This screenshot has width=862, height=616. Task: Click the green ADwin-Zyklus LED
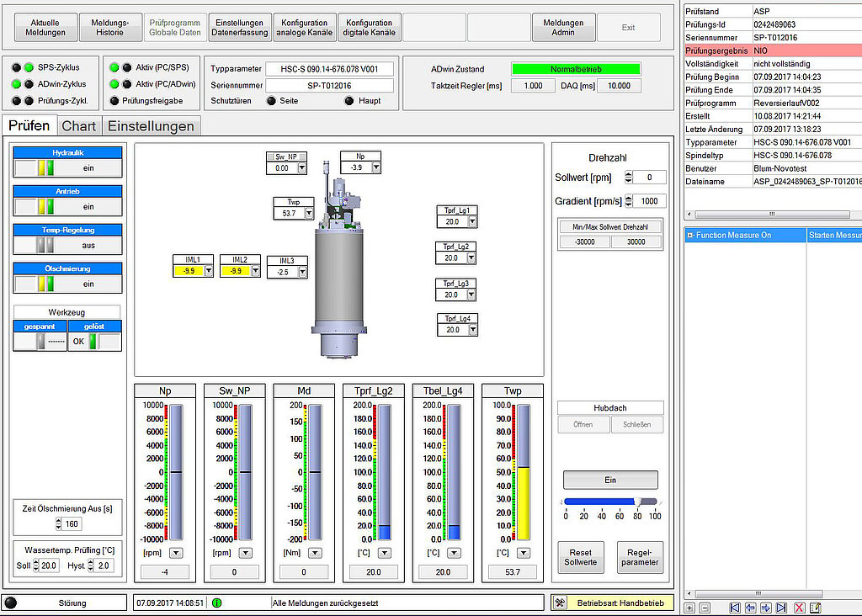(17, 84)
